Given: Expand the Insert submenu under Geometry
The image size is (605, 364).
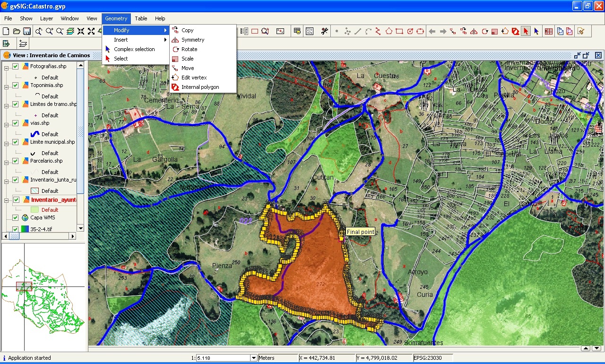Looking at the screenshot, I should 121,39.
